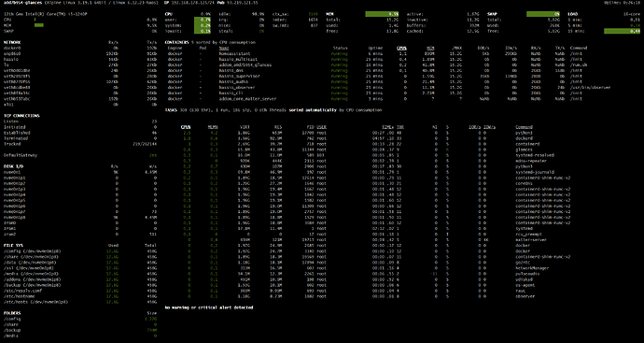This screenshot has width=644, height=343.
Task: Click the TASKS summary line
Action: (273, 110)
